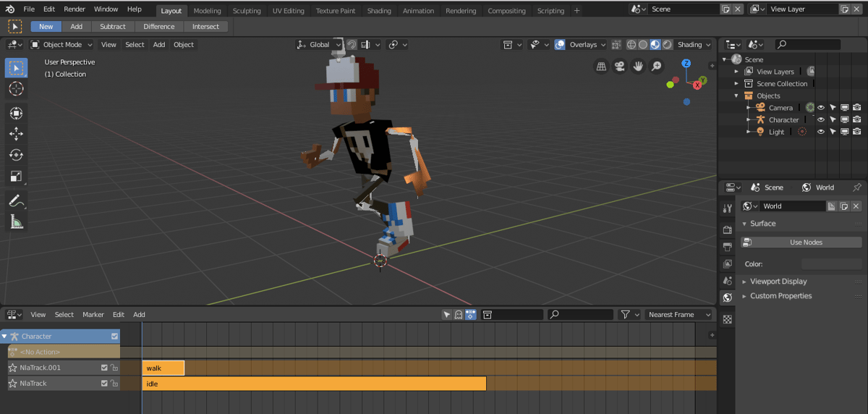Screen dimensions: 868x414
Task: Select the Measure tool
Action: pyautogui.click(x=16, y=221)
